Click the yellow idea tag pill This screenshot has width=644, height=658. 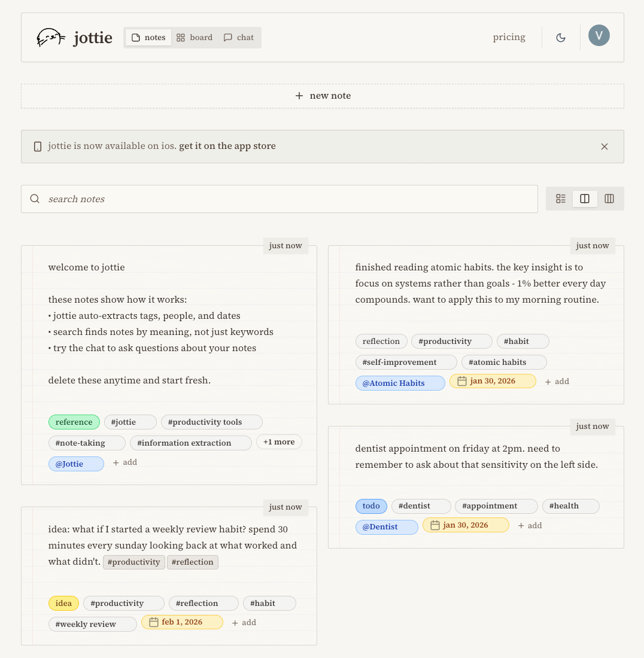pos(63,603)
